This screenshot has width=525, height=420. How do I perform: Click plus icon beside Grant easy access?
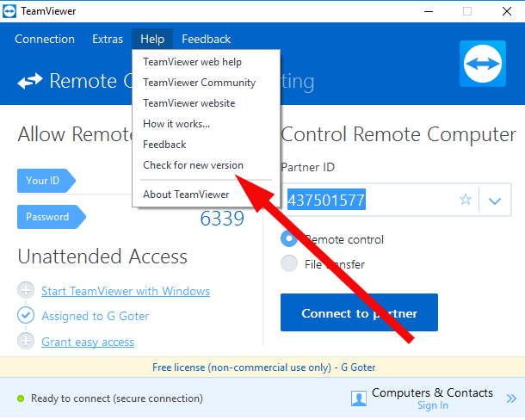tap(26, 342)
